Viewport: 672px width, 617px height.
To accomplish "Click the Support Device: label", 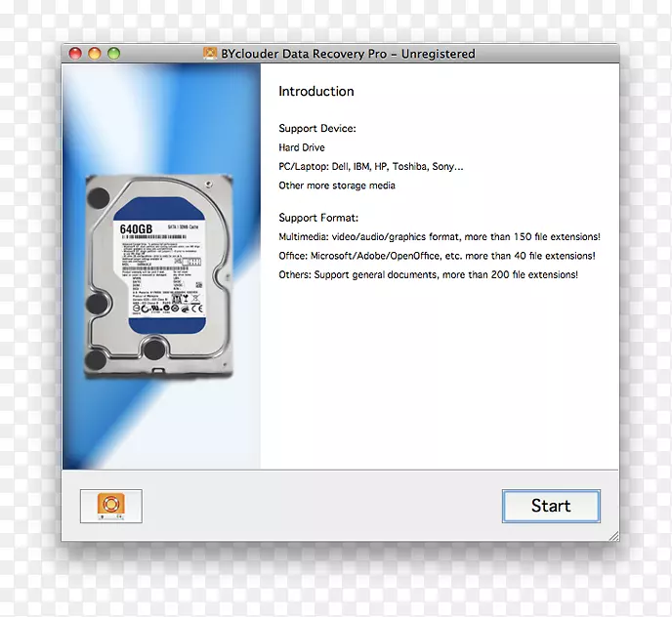I will [x=317, y=129].
